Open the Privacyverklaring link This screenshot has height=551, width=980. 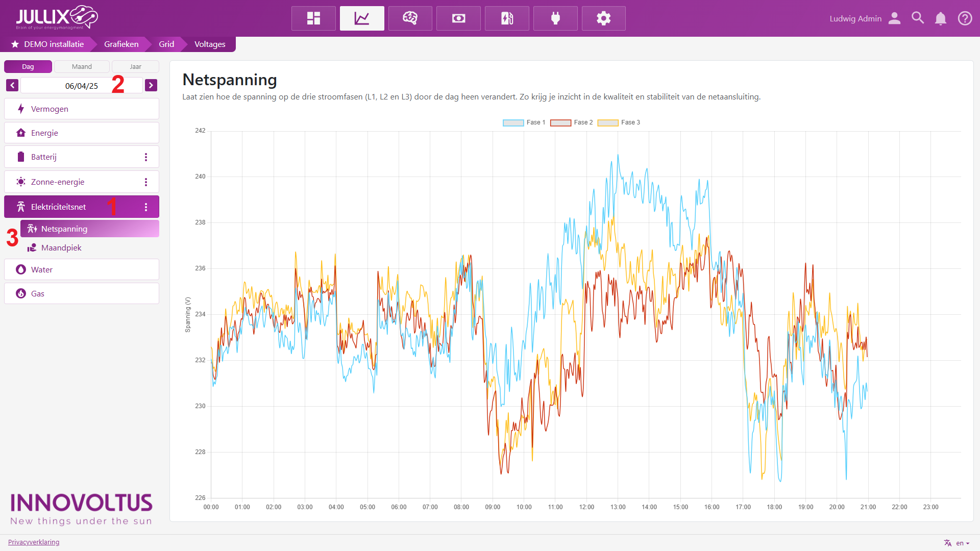coord(34,542)
